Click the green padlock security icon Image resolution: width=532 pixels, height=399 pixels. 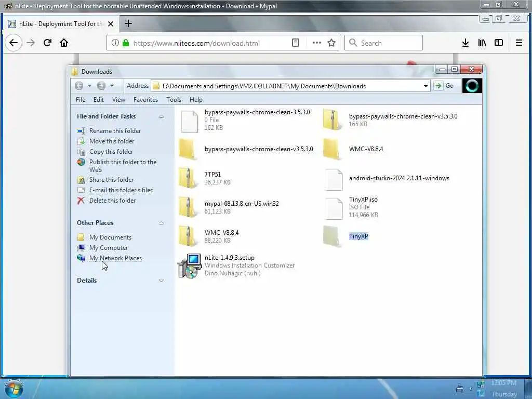[126, 43]
